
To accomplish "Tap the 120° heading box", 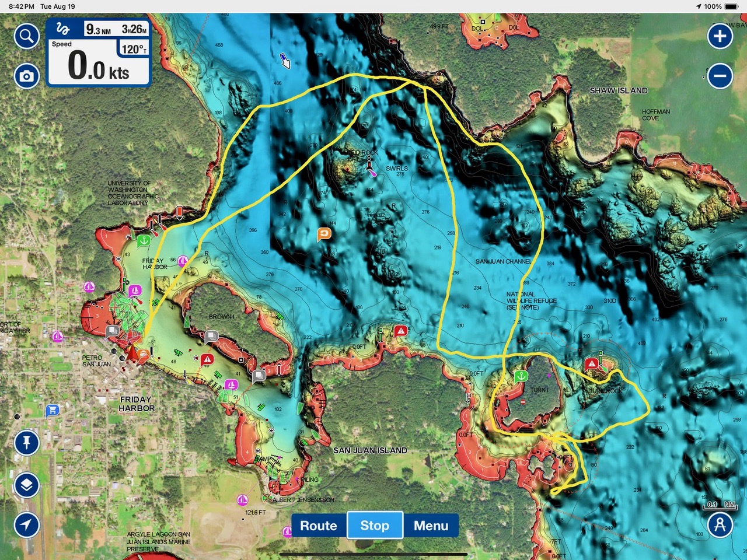I will point(134,49).
